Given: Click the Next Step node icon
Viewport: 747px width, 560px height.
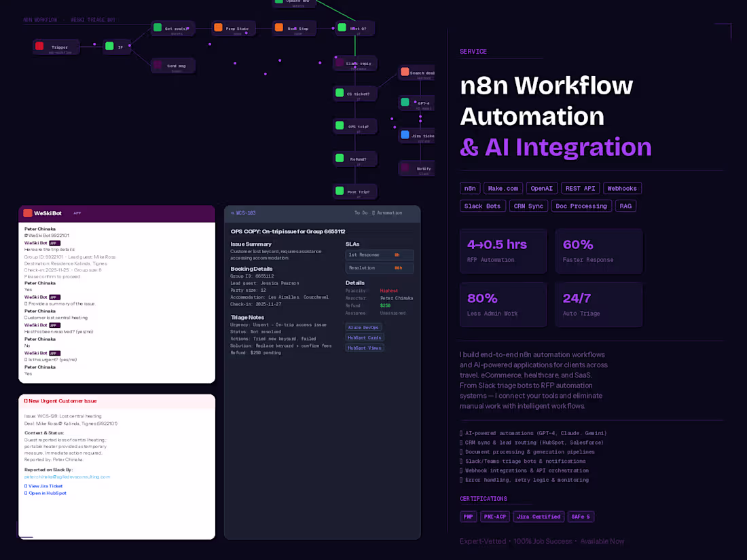Looking at the screenshot, I should tap(278, 29).
